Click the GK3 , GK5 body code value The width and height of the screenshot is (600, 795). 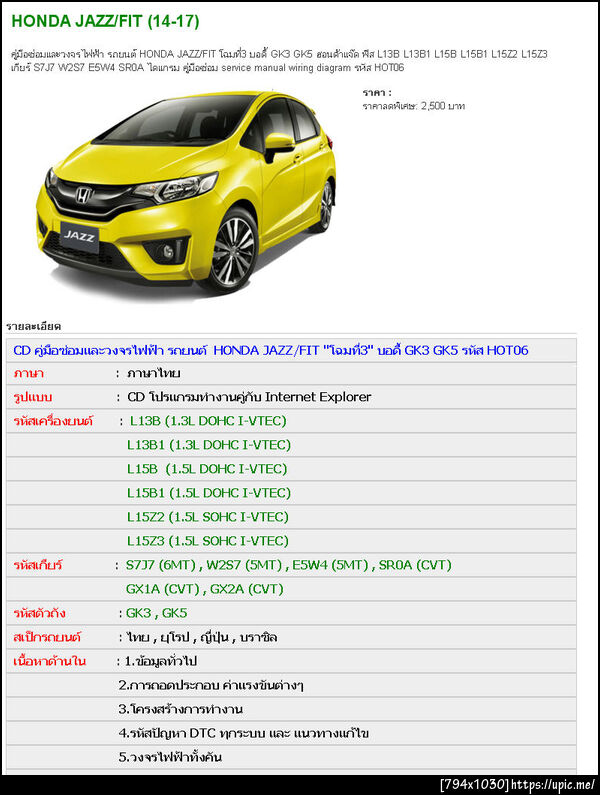(156, 613)
